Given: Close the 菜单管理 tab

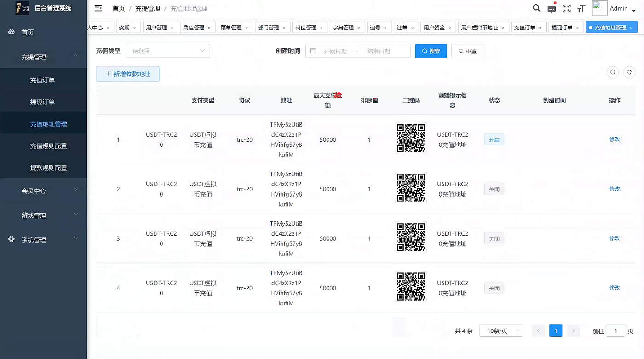Looking at the screenshot, I should point(247,28).
